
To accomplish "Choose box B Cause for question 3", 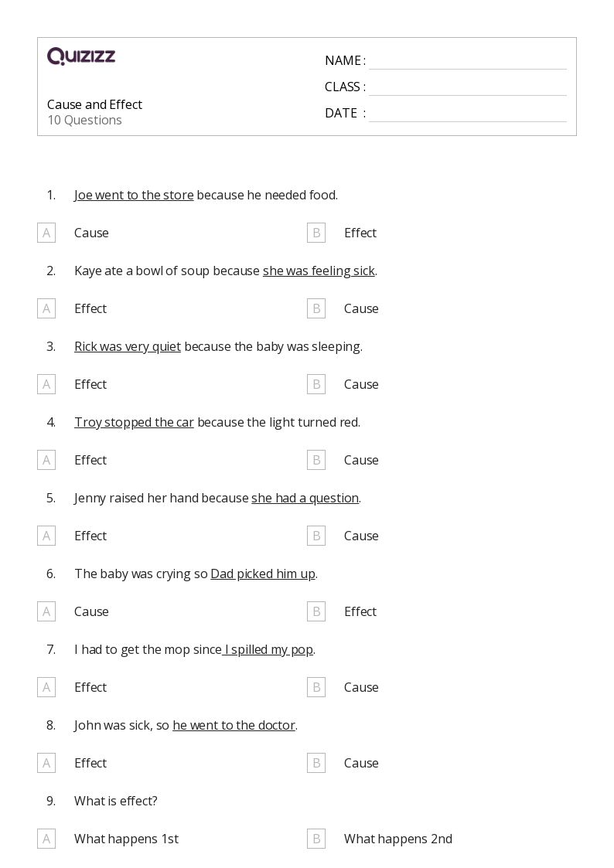I will pos(316,384).
